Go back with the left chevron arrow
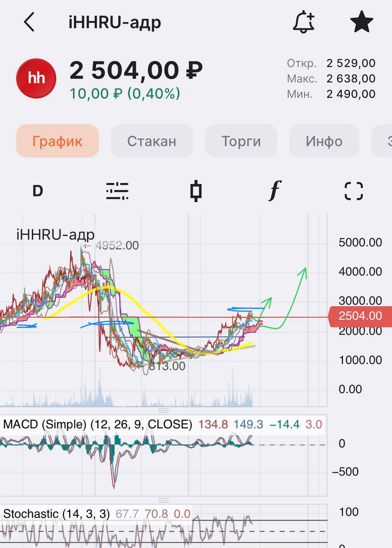The image size is (392, 548). click(x=29, y=22)
